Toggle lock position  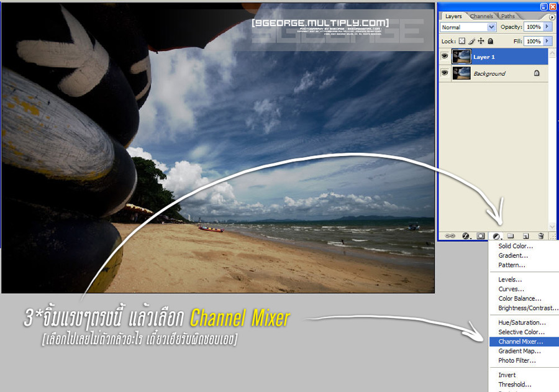tap(481, 41)
